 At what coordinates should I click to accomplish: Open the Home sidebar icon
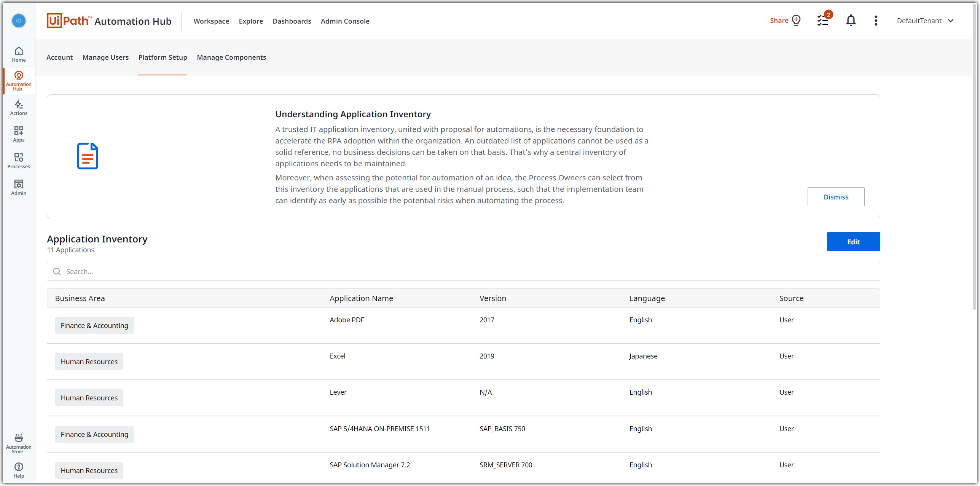[19, 54]
